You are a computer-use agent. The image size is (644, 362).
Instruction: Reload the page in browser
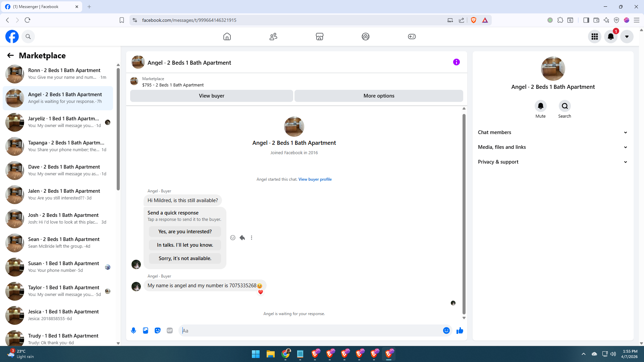28,20
